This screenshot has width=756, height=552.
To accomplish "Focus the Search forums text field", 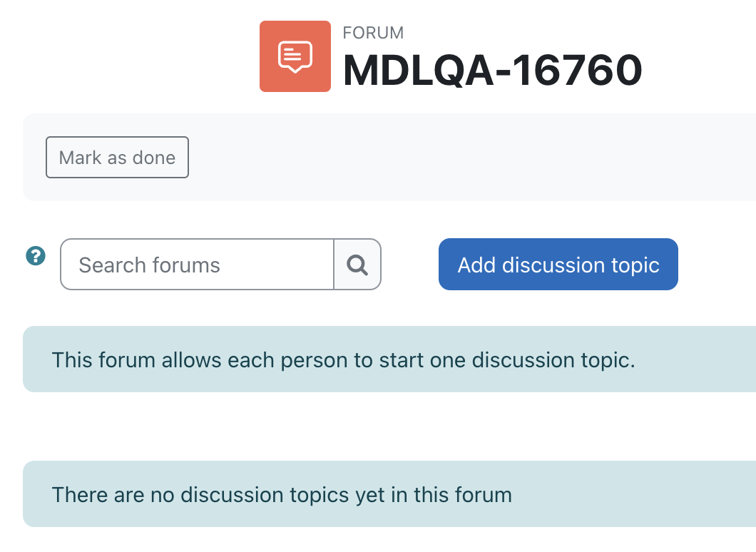I will click(197, 265).
